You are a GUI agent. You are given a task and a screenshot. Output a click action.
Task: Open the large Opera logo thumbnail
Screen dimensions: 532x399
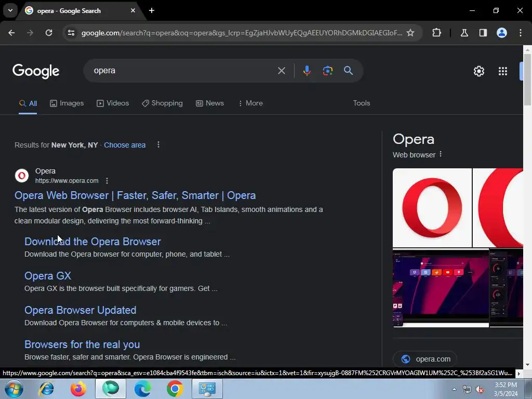(x=432, y=208)
